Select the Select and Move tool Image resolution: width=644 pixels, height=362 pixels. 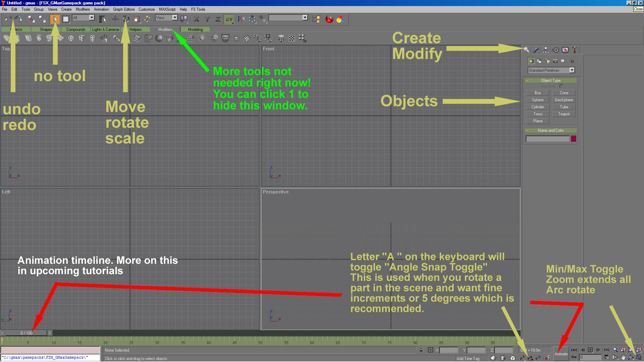click(x=115, y=19)
